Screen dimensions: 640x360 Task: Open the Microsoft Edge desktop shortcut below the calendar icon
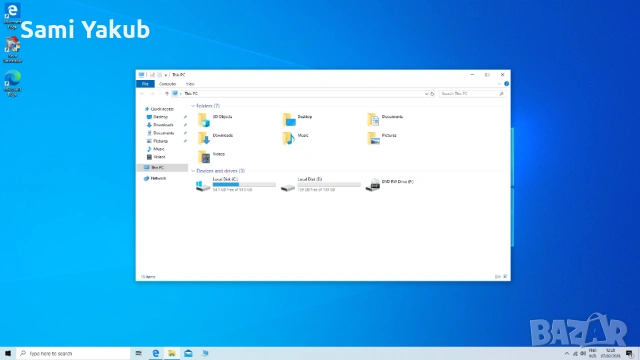(12, 83)
